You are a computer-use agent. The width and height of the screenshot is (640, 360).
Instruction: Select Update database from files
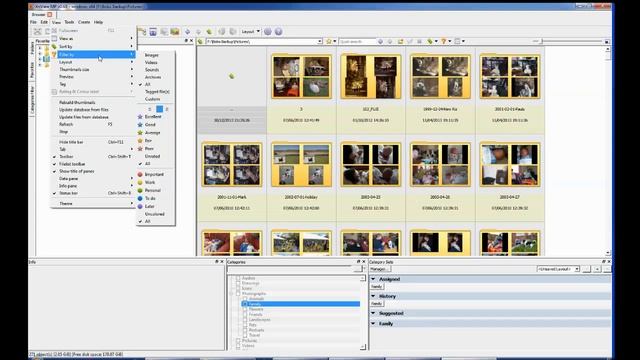coord(93,110)
